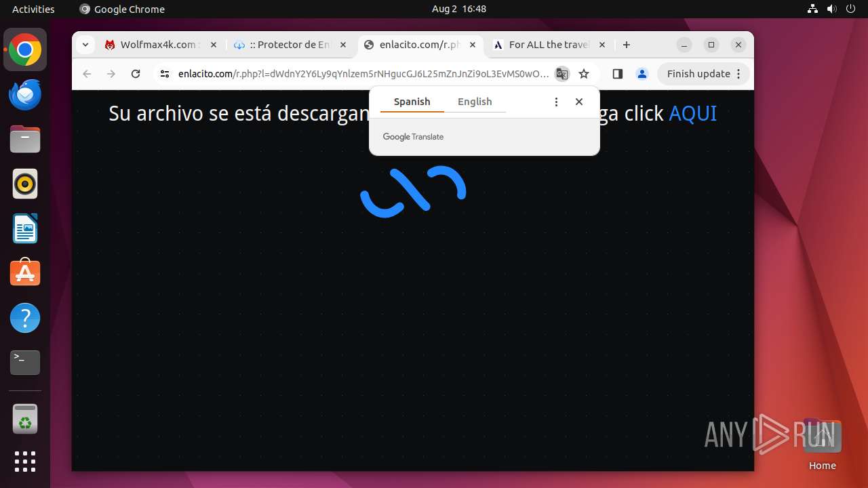Viewport: 868px width, 488px height.
Task: Bookmark this page with the star
Action: [584, 74]
